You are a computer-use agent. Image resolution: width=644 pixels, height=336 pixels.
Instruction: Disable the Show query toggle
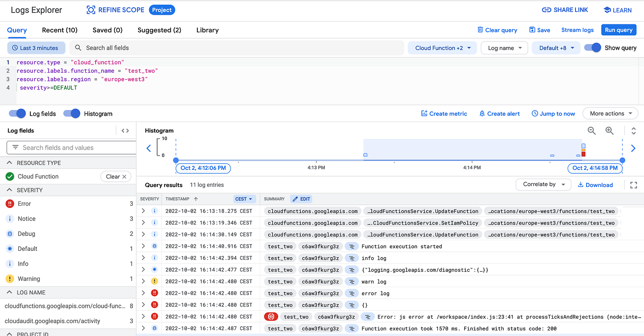tap(593, 47)
